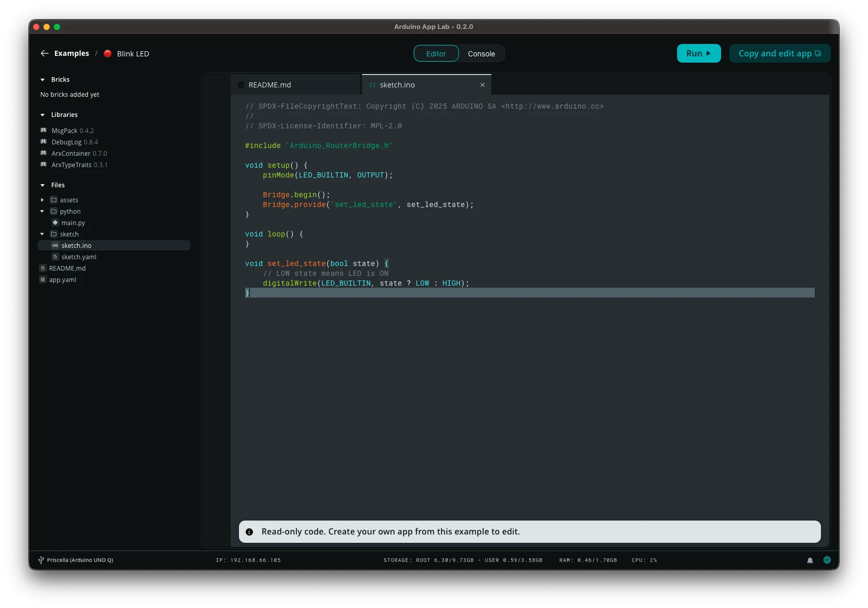Click the horizontal scrollbar below the code
Viewport: 868px width, 608px height.
click(x=530, y=293)
